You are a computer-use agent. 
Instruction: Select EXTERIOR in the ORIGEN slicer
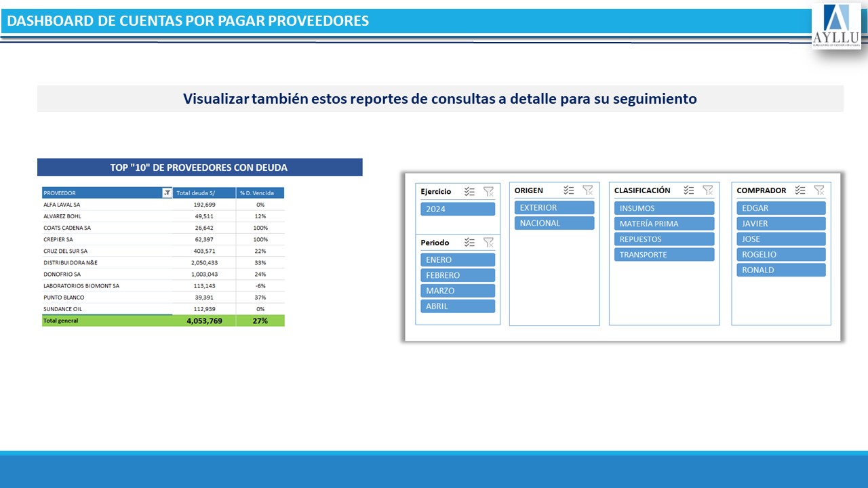click(x=554, y=207)
